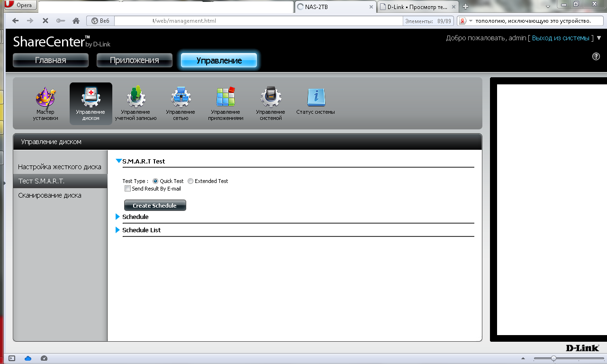This screenshot has width=607, height=364.
Task: Open the Статус системы info icon
Action: [316, 101]
